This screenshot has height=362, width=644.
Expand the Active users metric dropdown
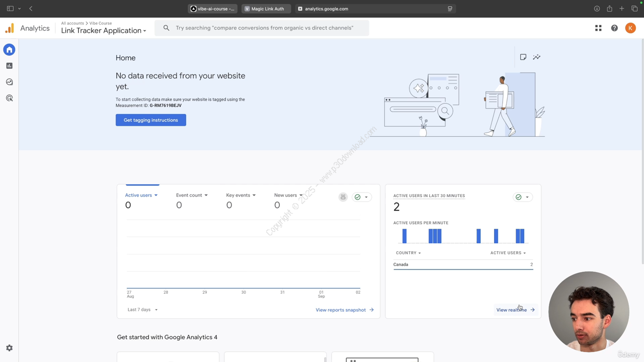(x=141, y=195)
